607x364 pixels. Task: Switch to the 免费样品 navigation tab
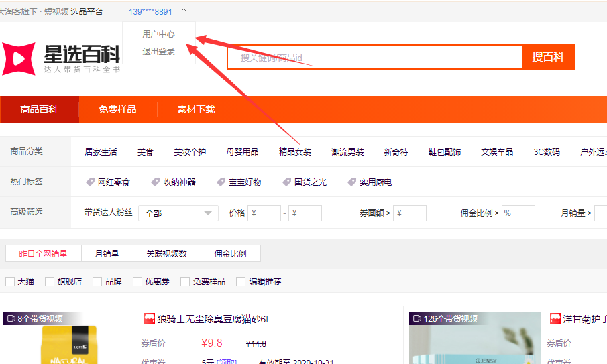pos(117,109)
